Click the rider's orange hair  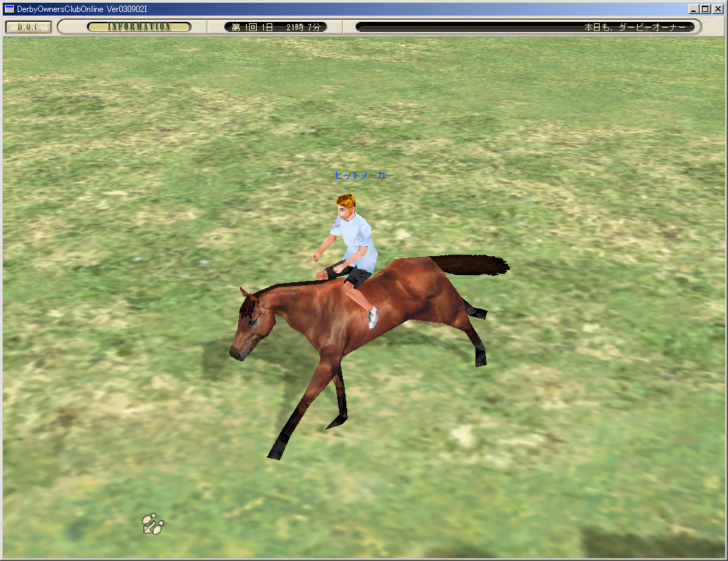click(x=346, y=203)
